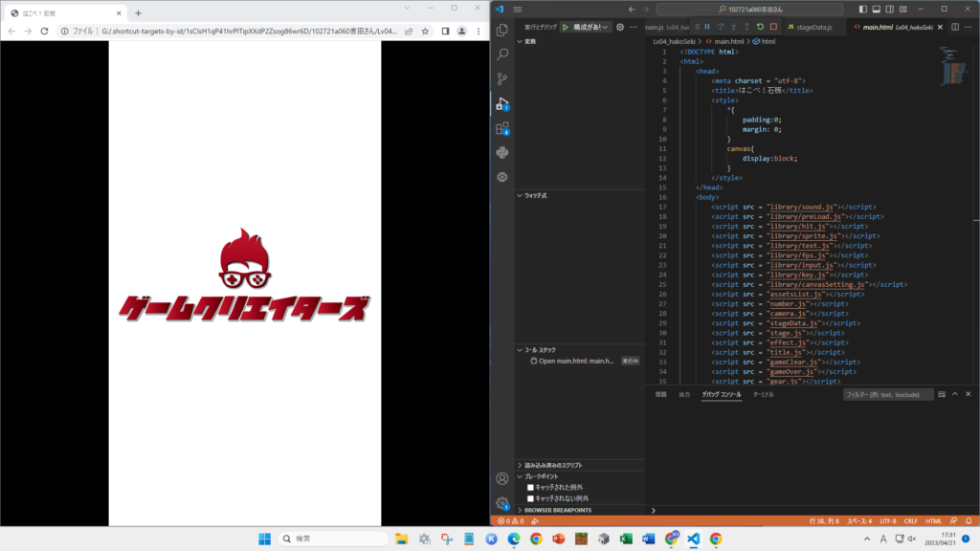Open the Customize Layout icon
The width and height of the screenshot is (980, 551).
click(x=903, y=10)
